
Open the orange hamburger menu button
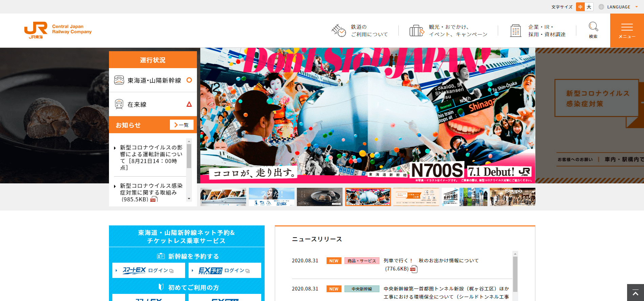(x=627, y=31)
